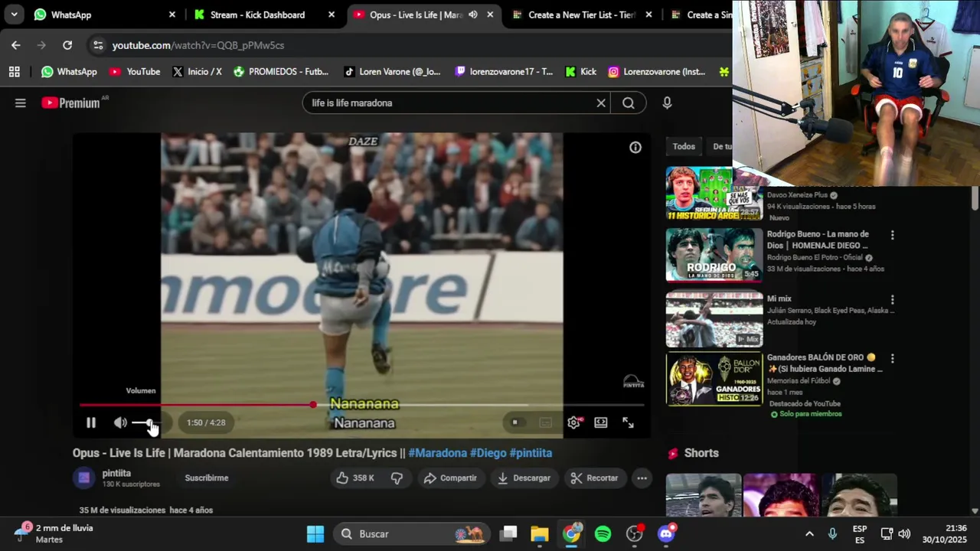Screen dimensions: 980x551
Task: Go to YouTube Premium home logo
Action: (x=71, y=103)
